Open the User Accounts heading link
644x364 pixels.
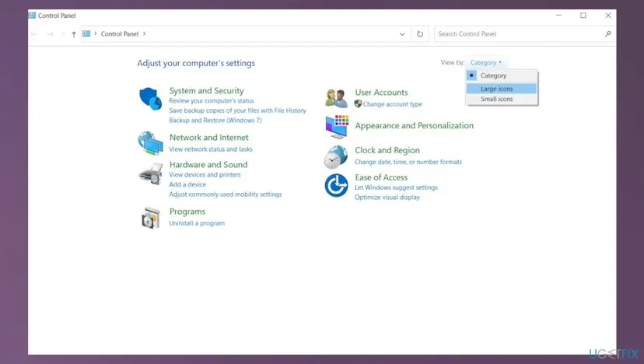(382, 93)
